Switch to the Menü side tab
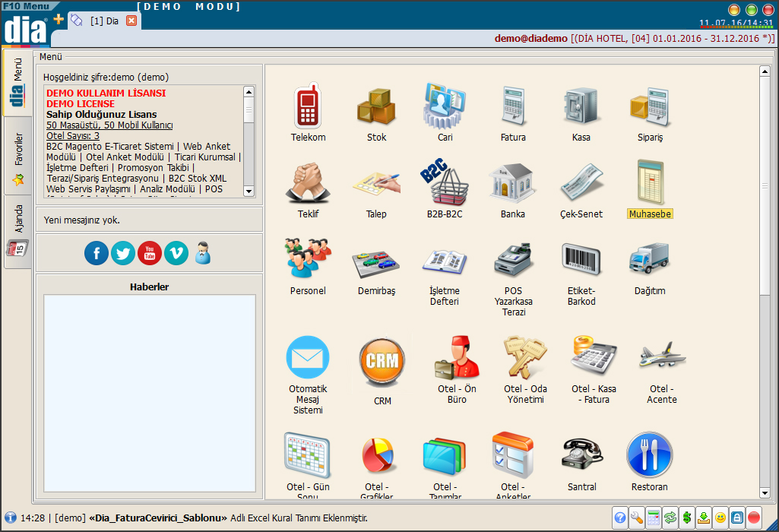This screenshot has width=779, height=532. coord(17,82)
